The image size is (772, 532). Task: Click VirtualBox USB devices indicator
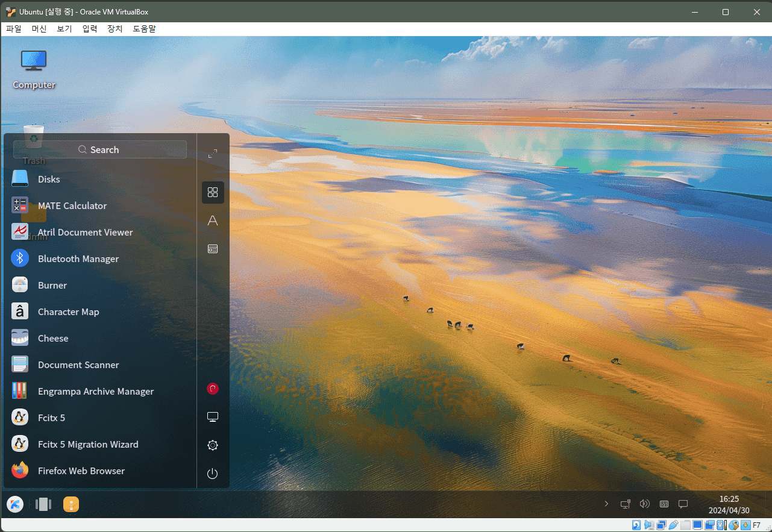[673, 525]
